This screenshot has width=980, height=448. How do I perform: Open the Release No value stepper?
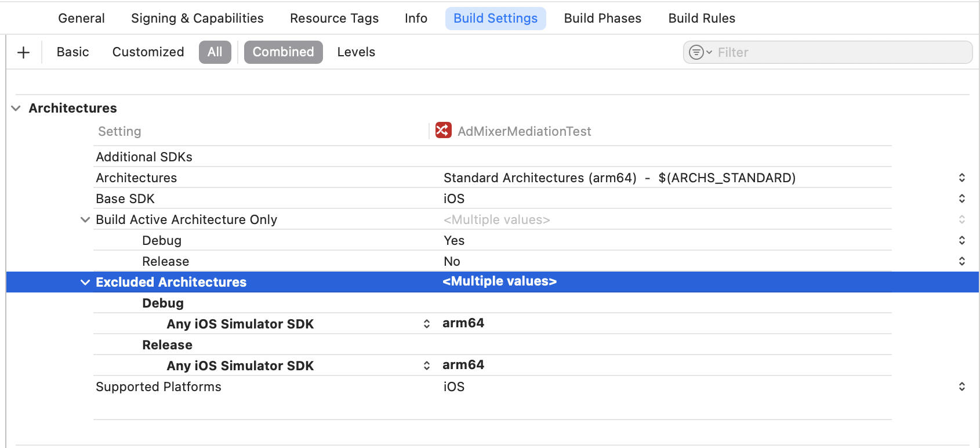point(961,261)
